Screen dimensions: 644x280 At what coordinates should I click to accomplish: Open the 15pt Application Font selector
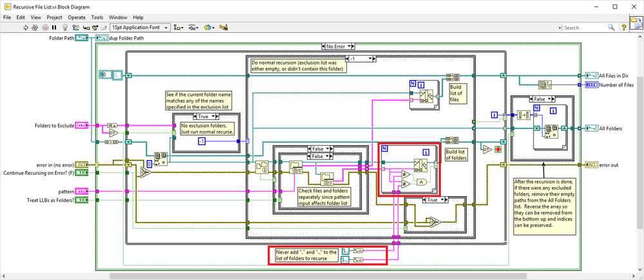pos(139,28)
